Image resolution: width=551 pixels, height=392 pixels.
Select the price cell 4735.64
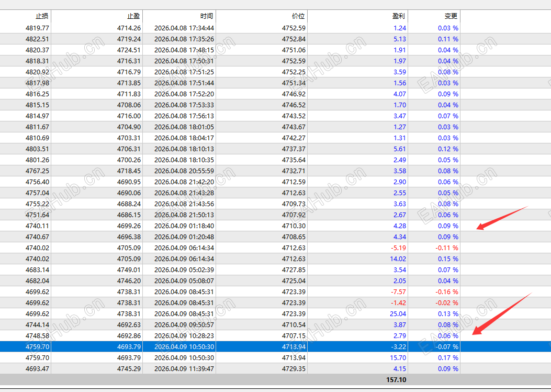(294, 160)
